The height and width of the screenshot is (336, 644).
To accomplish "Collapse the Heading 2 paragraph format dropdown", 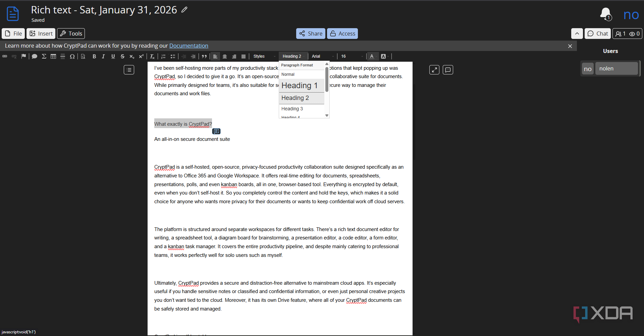I will tap(293, 56).
